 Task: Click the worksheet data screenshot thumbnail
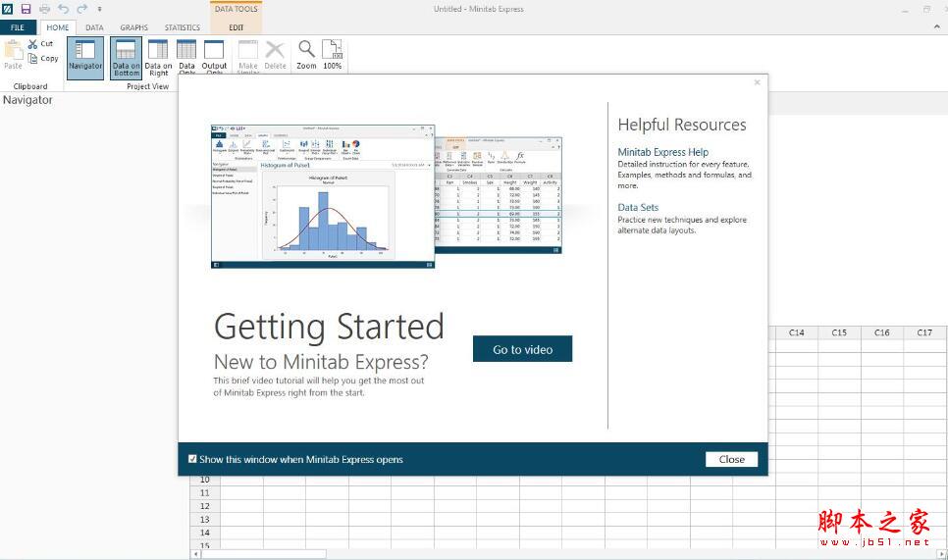[x=499, y=195]
